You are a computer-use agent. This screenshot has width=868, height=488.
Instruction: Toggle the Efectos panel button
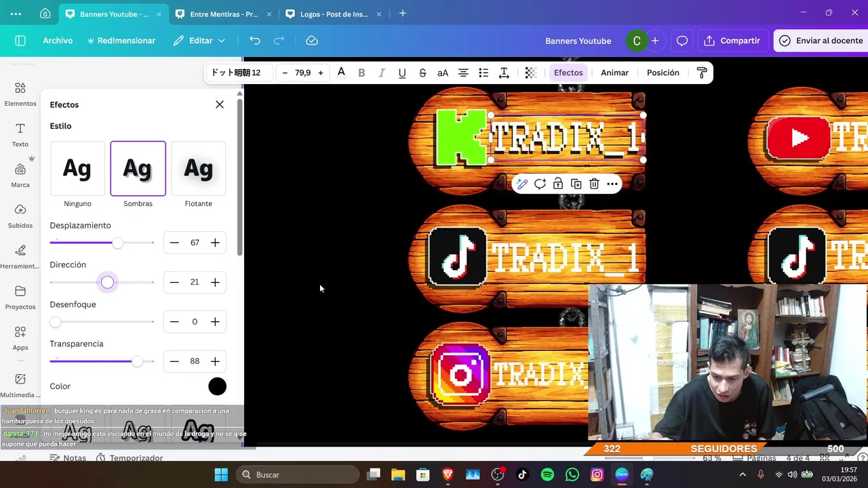click(568, 73)
